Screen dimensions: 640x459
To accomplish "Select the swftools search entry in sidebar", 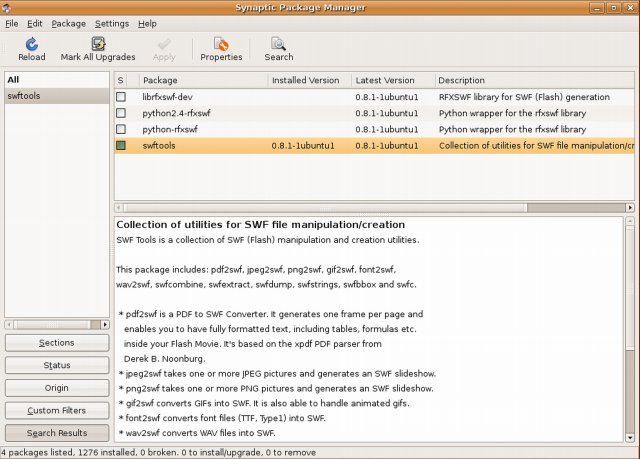I will tap(57, 96).
